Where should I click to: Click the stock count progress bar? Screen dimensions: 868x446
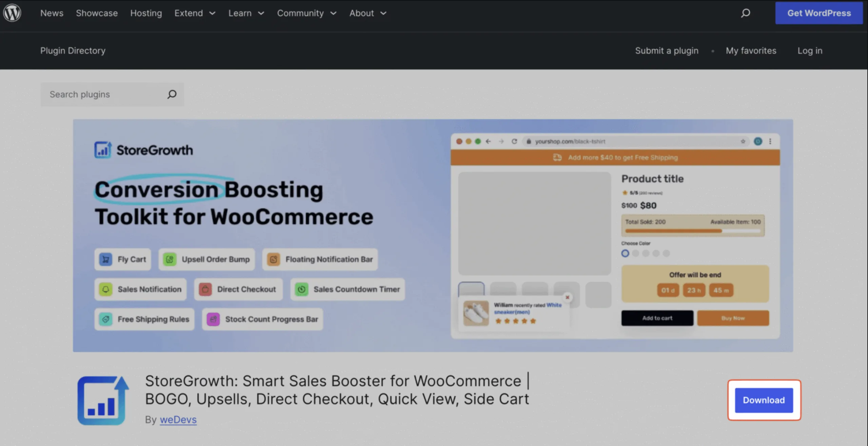(x=693, y=231)
